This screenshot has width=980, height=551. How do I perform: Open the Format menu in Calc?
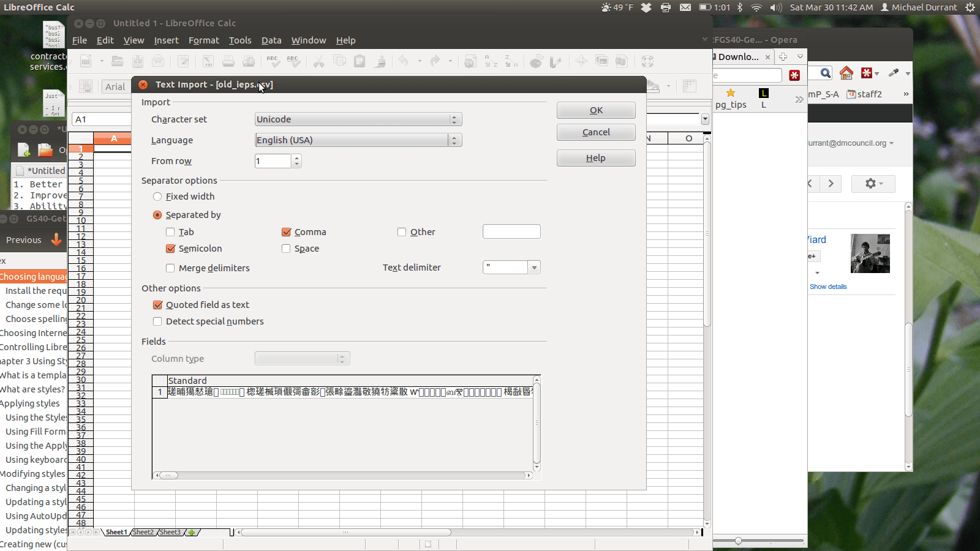pos(204,40)
